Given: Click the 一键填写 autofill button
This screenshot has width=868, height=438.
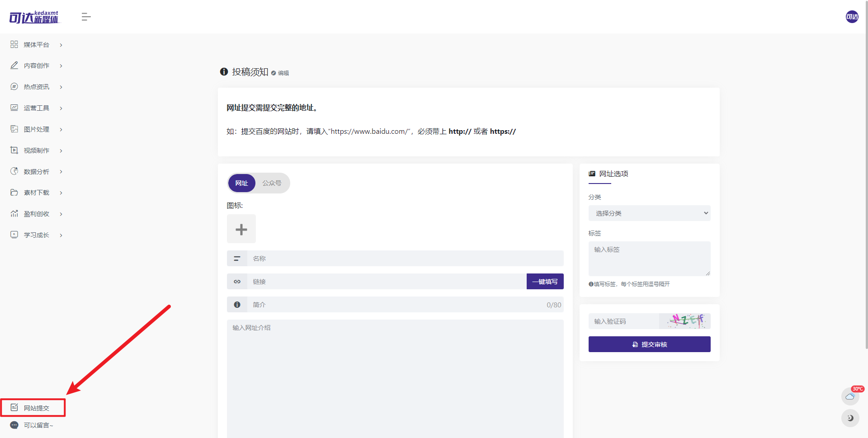Looking at the screenshot, I should (545, 281).
